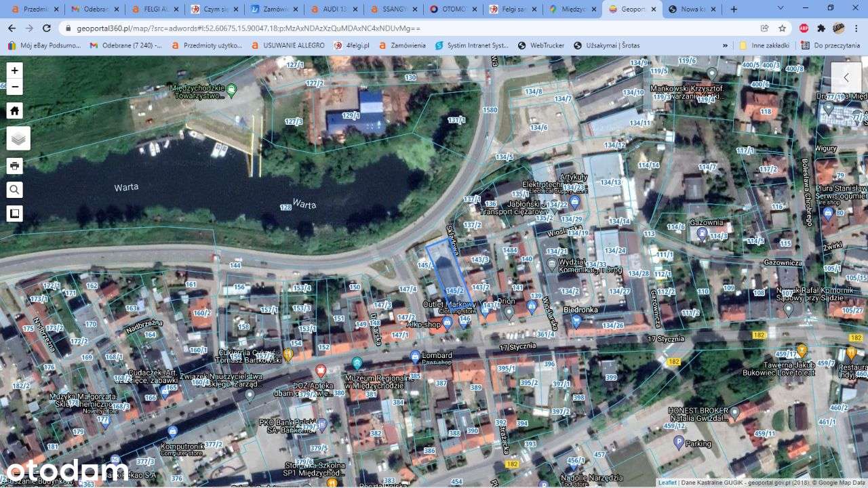The height and width of the screenshot is (488, 868).
Task: Switch to the SSANGY tab
Action: [x=393, y=9]
